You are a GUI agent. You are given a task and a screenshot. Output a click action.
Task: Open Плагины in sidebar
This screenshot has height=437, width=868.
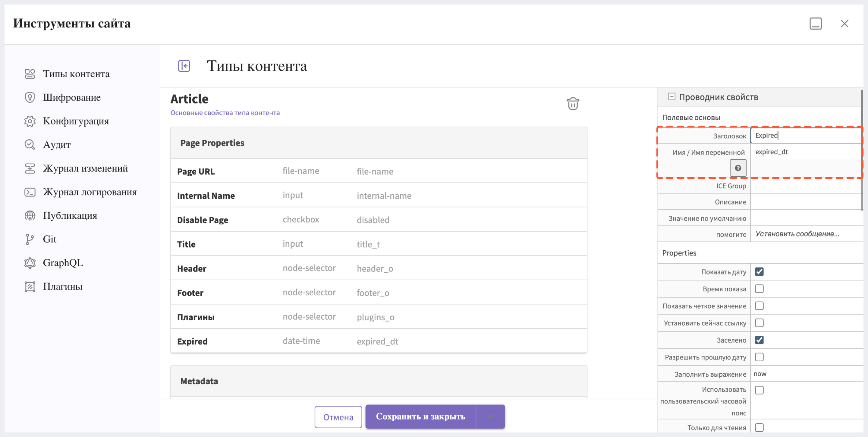click(62, 286)
